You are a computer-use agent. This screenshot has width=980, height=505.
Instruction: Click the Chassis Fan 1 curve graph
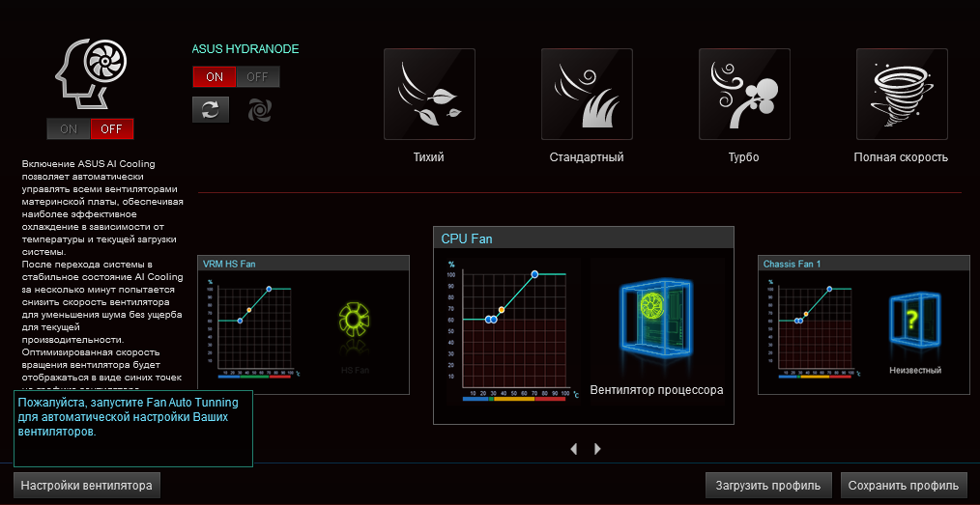pos(815,329)
